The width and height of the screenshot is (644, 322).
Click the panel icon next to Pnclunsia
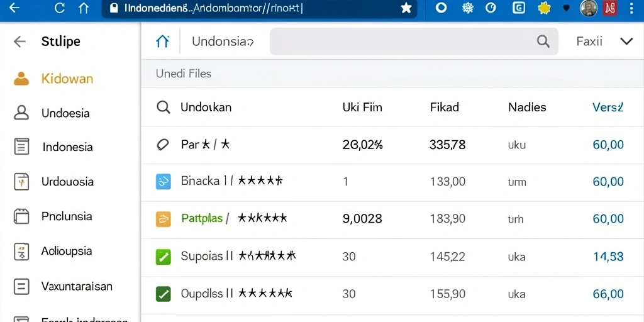(21, 216)
